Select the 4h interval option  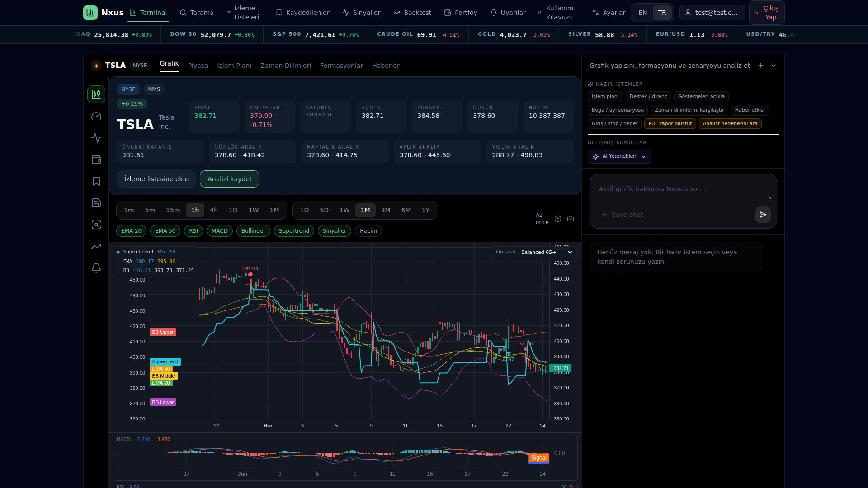coord(214,210)
